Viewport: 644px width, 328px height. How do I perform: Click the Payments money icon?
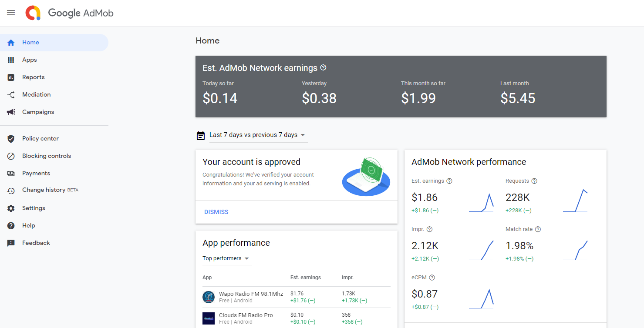tap(11, 174)
